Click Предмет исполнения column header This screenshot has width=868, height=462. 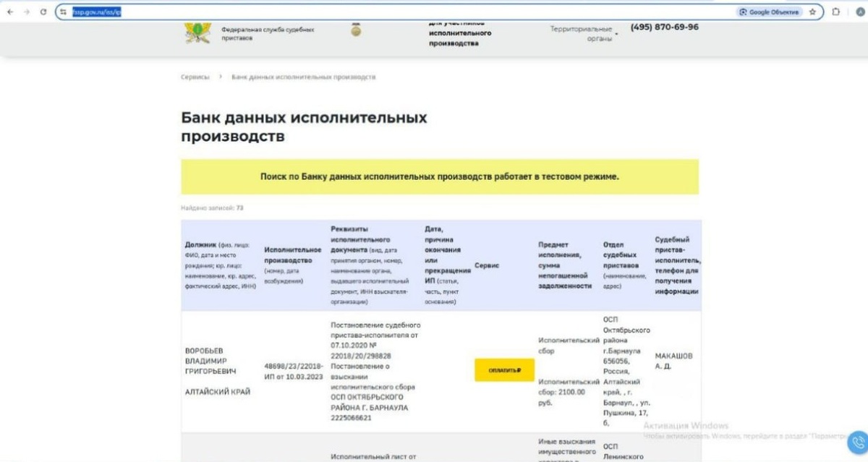pyautogui.click(x=566, y=265)
